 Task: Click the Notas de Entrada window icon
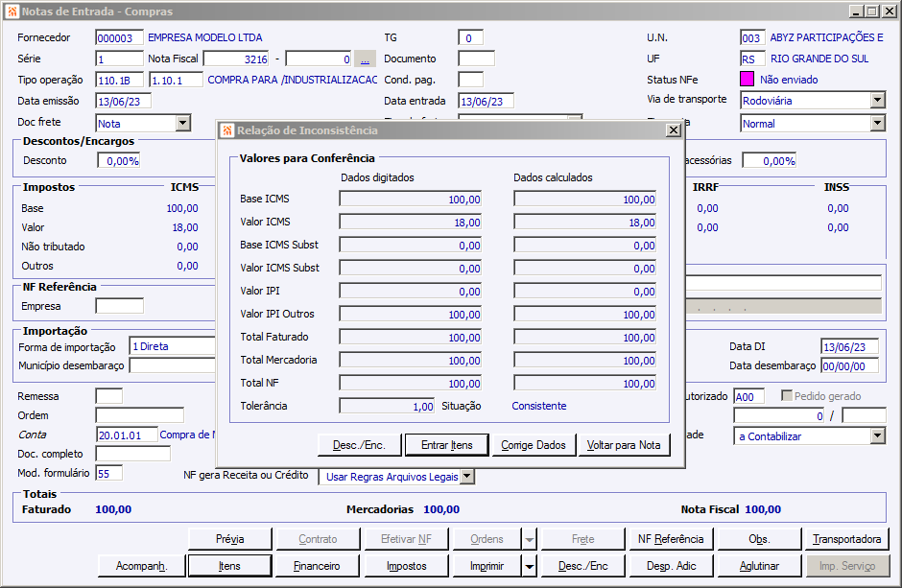[x=12, y=12]
